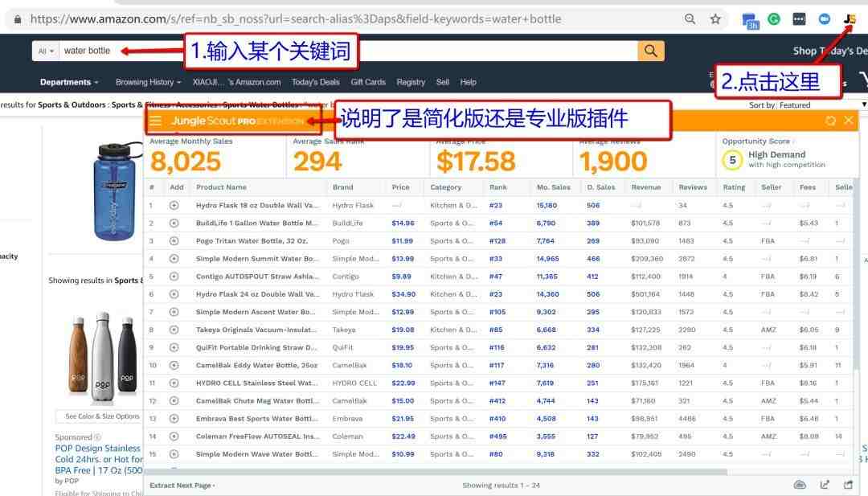Open XIAOJI's Amazon.com link
868x496 pixels.
coord(236,82)
